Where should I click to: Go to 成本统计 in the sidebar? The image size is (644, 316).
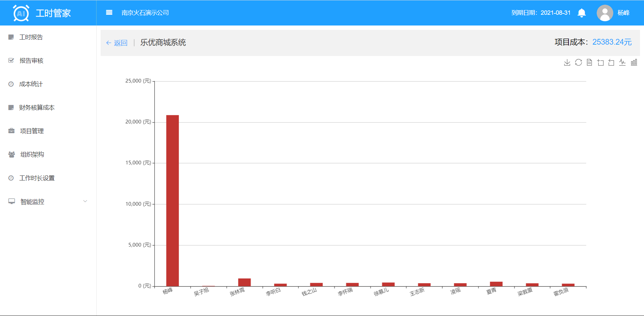31,84
